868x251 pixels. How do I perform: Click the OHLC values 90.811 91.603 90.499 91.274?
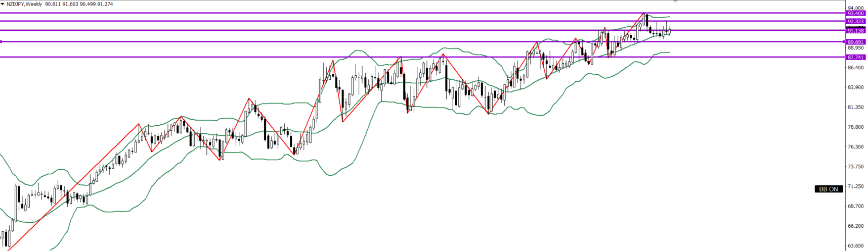pos(79,4)
